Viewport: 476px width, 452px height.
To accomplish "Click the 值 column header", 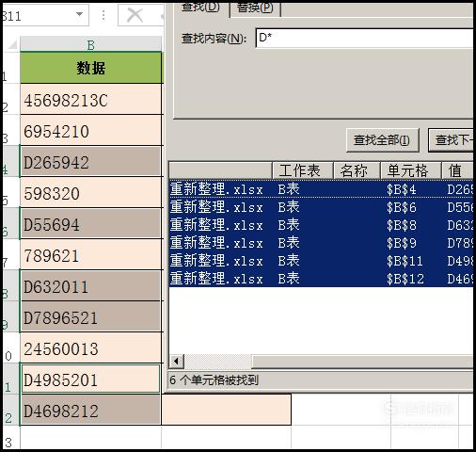I will [x=457, y=170].
